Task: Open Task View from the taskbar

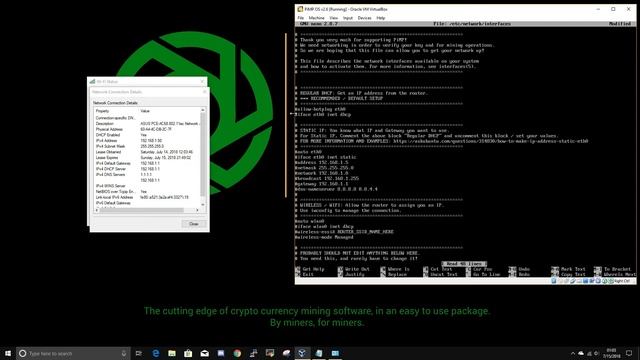Action: (x=138, y=353)
